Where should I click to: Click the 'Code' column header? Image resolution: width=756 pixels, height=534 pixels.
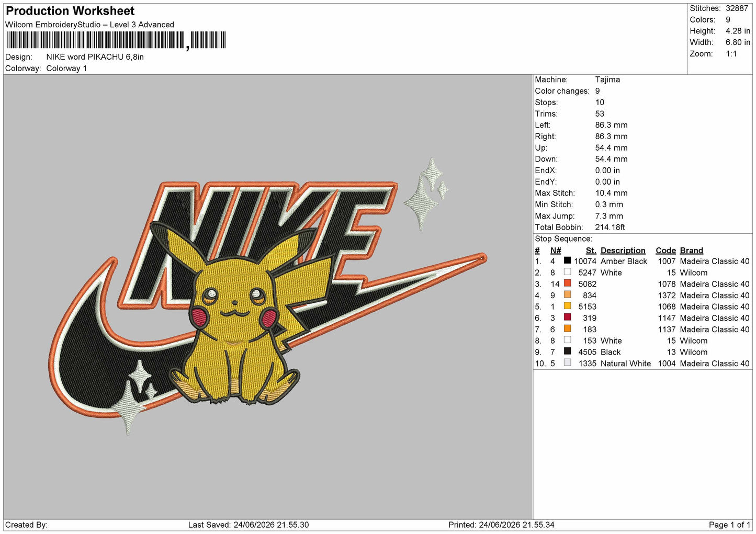coord(665,251)
